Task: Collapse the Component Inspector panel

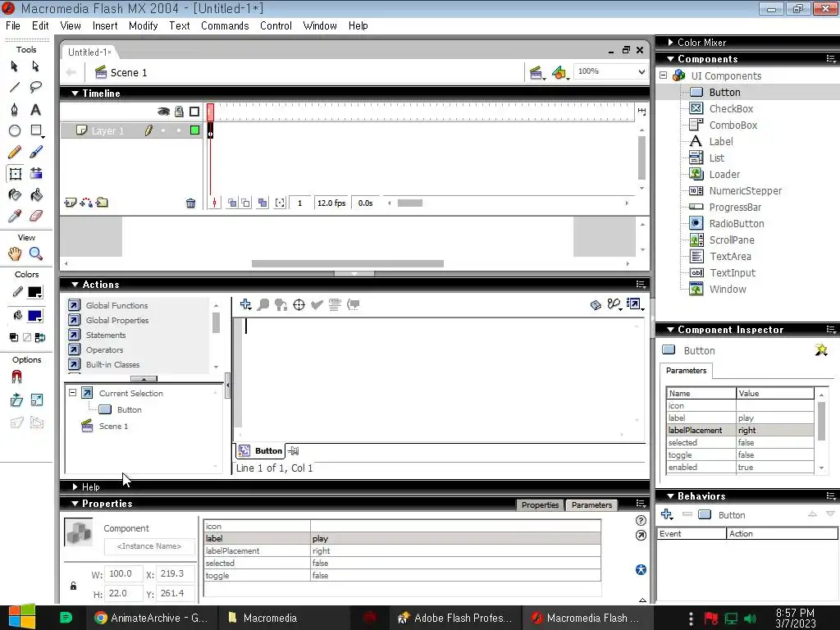Action: coord(670,330)
